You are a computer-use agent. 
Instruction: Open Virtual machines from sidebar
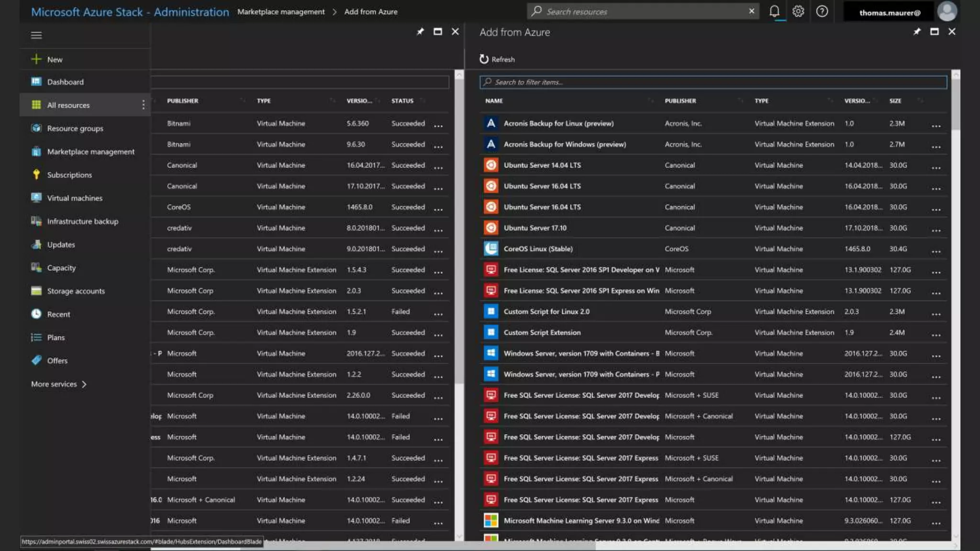(x=75, y=198)
